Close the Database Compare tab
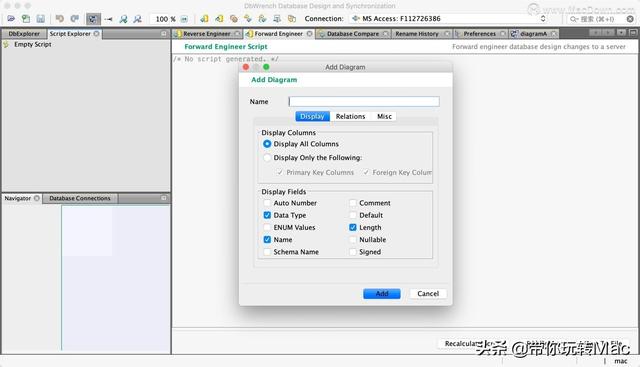This screenshot has height=367, width=640. [385, 33]
